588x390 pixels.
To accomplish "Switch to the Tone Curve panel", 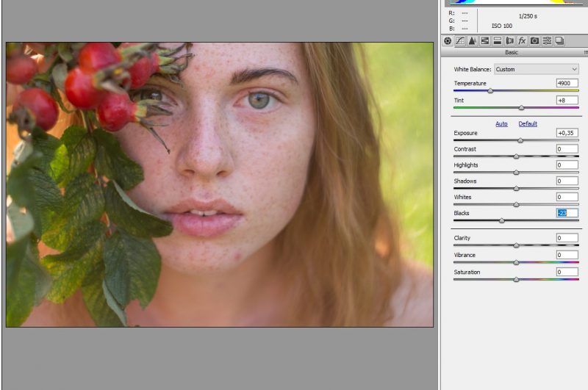I will click(x=460, y=41).
